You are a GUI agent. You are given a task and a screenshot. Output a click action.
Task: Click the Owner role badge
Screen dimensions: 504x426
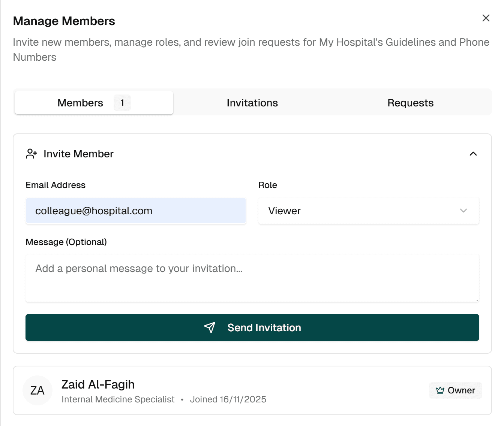[x=455, y=390]
